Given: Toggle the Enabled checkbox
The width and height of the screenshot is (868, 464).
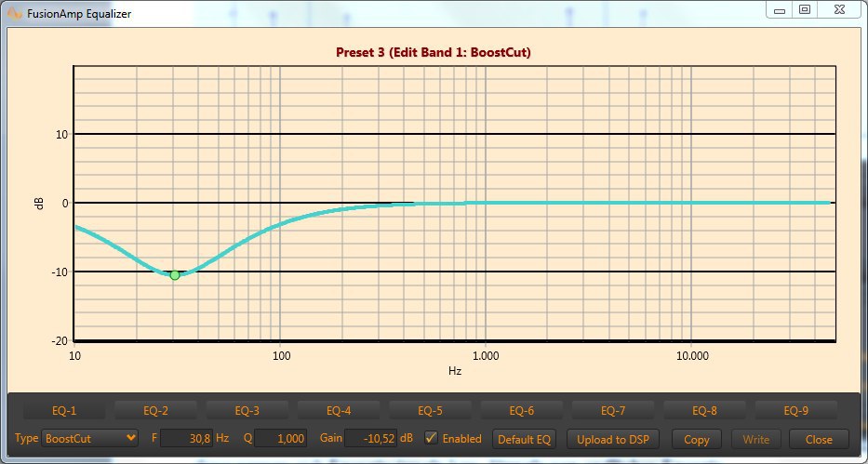Looking at the screenshot, I should point(431,438).
